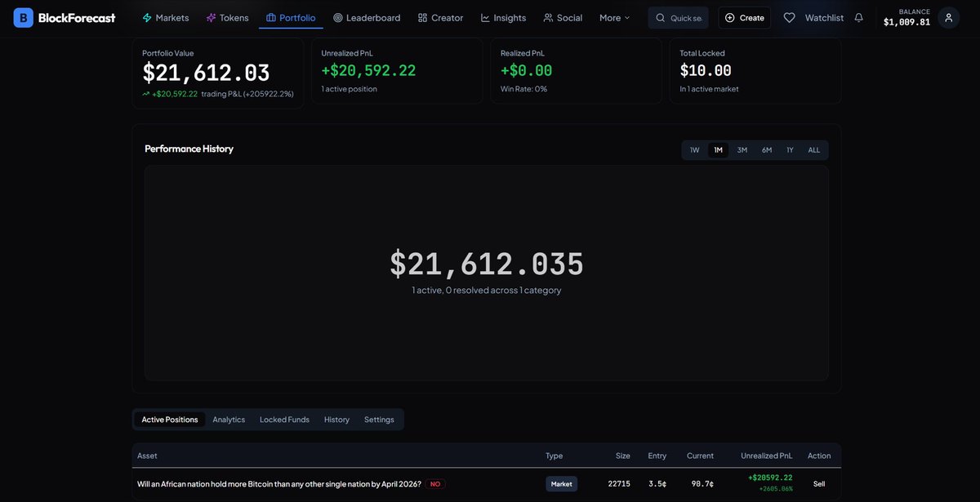980x502 pixels.
Task: Click the Current column header
Action: click(700, 455)
